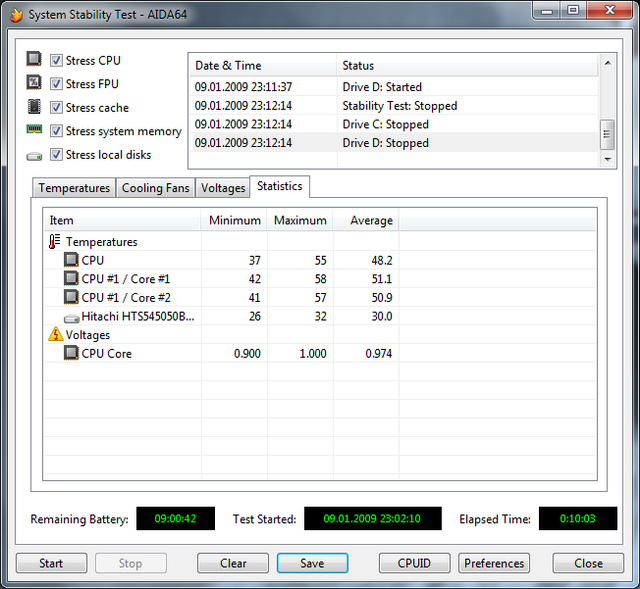Click the warning lightning icon next to Voltages
The width and height of the screenshot is (640, 589).
(56, 334)
